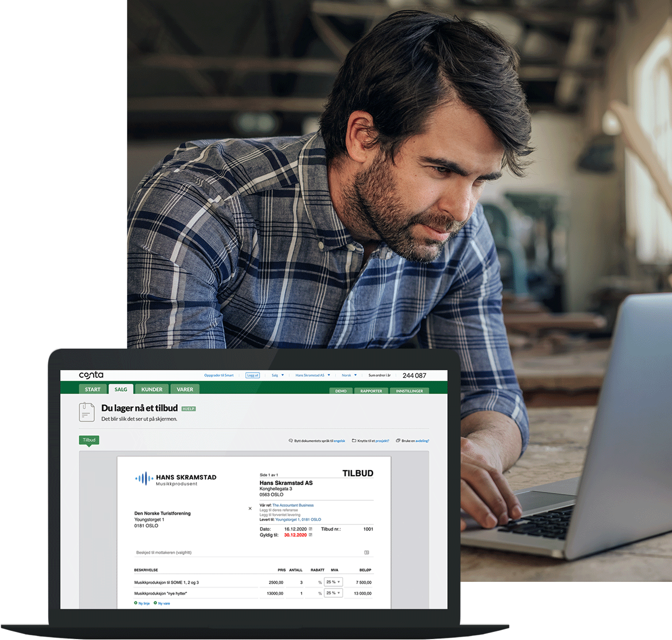Screen dimensions: 672x640
Task: Remove the customer with the X icon
Action: pyautogui.click(x=250, y=509)
